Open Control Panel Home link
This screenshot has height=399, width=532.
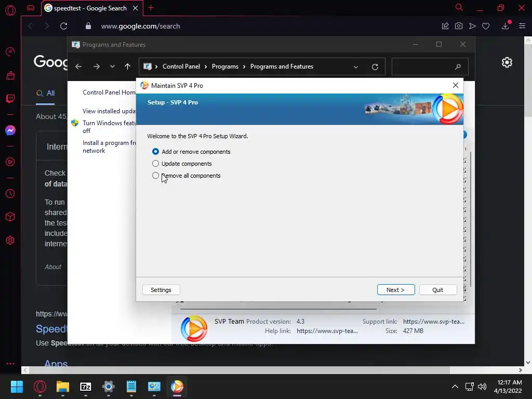click(109, 92)
